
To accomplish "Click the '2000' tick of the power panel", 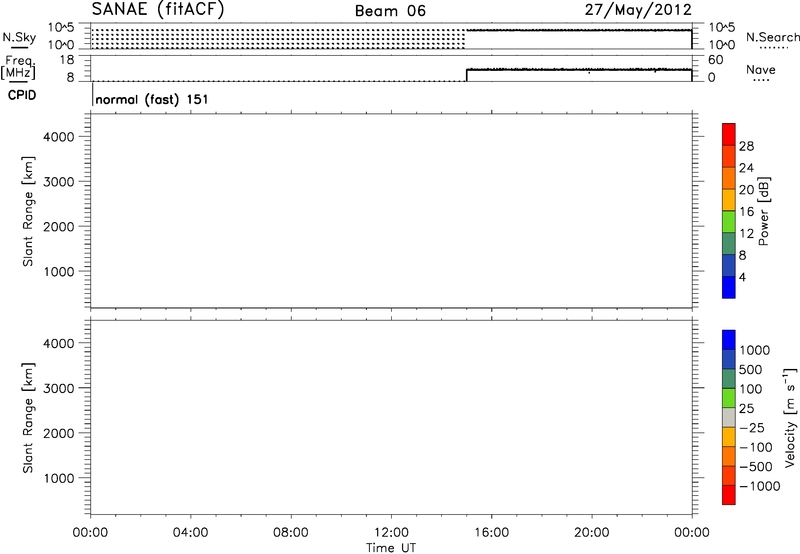I will 59,226.
